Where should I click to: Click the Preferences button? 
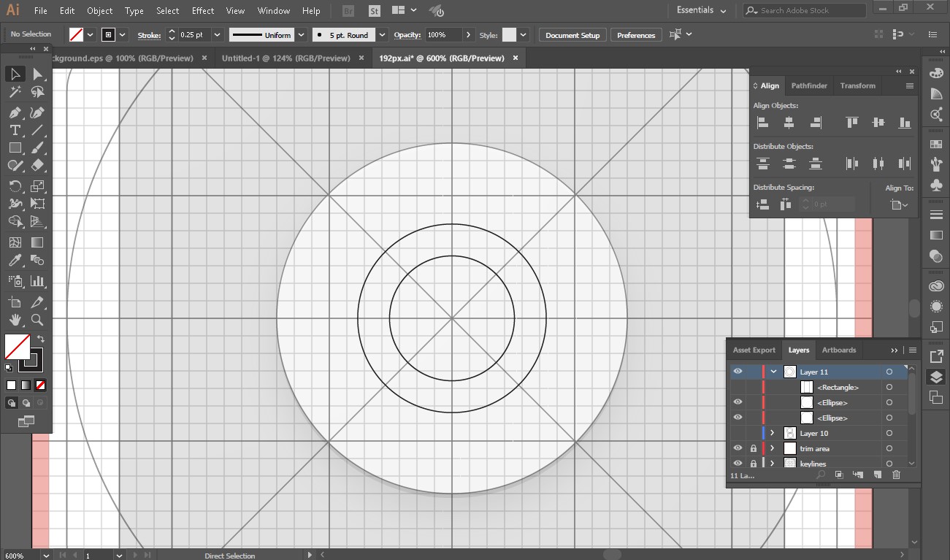tap(635, 35)
